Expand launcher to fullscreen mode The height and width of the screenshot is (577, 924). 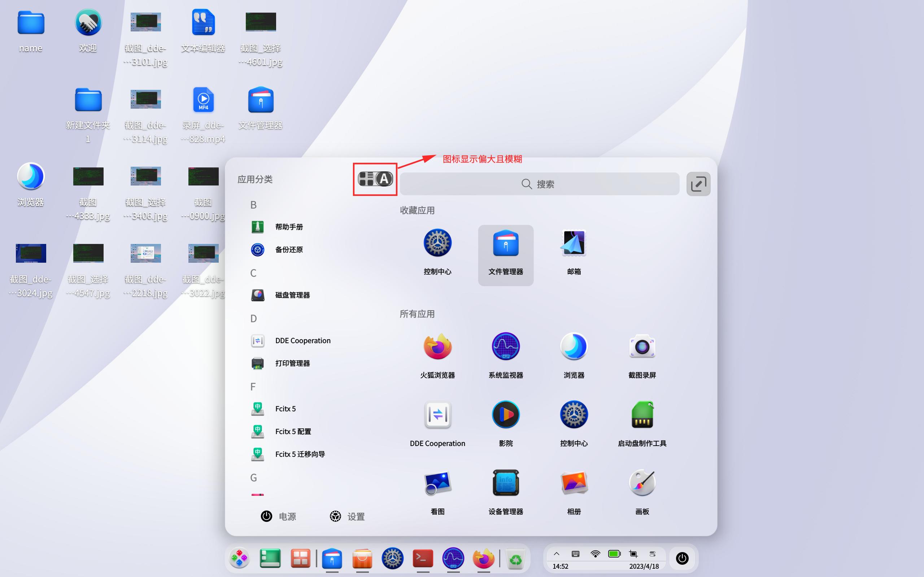click(698, 184)
